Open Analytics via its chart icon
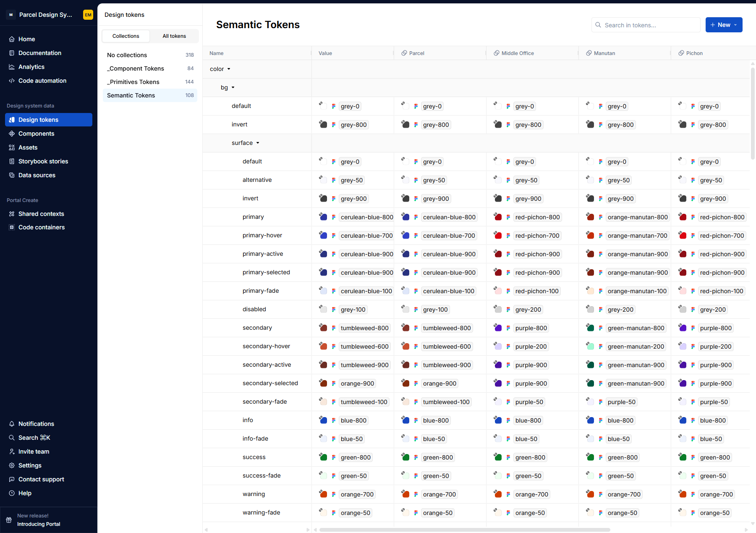This screenshot has height=533, width=756. pyautogui.click(x=12, y=67)
